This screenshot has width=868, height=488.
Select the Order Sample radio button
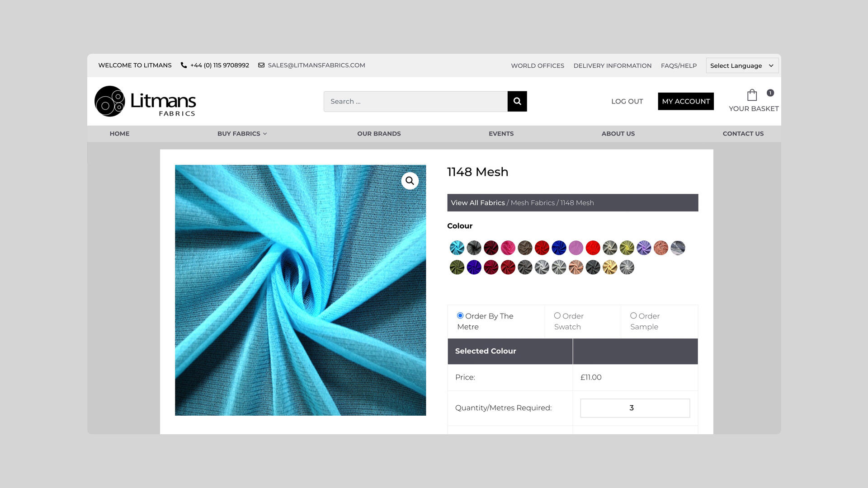pyautogui.click(x=633, y=315)
